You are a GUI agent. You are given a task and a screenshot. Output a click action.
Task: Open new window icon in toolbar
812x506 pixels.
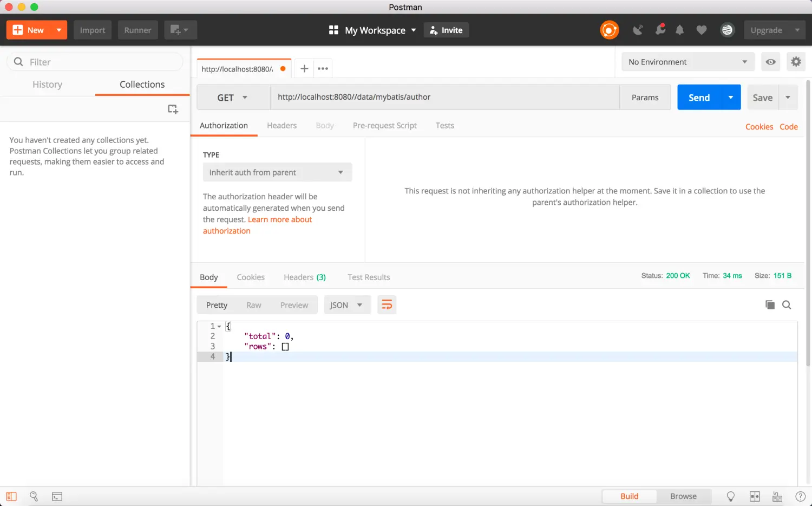[x=180, y=30]
